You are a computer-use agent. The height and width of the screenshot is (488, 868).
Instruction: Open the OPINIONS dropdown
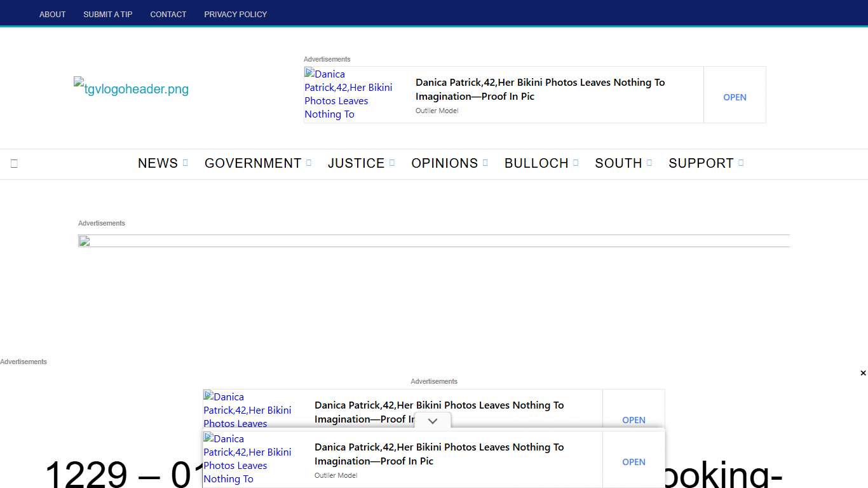coord(485,163)
